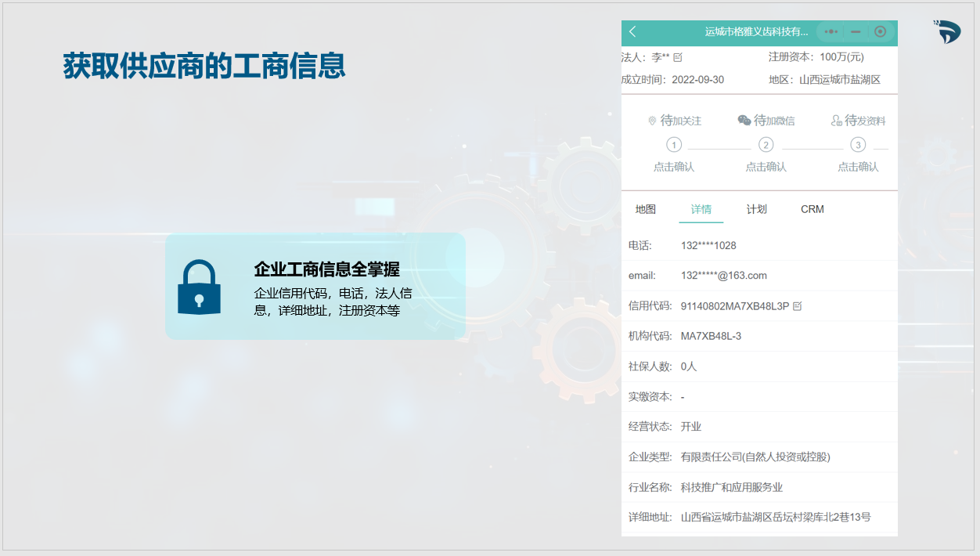Click the 实缴资本 row label
The width and height of the screenshot is (980, 556).
[650, 397]
